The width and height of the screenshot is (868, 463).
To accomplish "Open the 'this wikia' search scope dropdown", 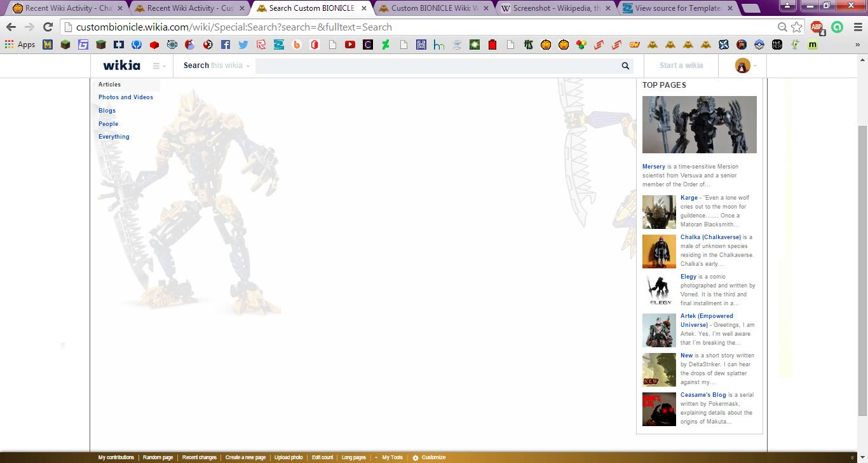I will click(x=230, y=66).
